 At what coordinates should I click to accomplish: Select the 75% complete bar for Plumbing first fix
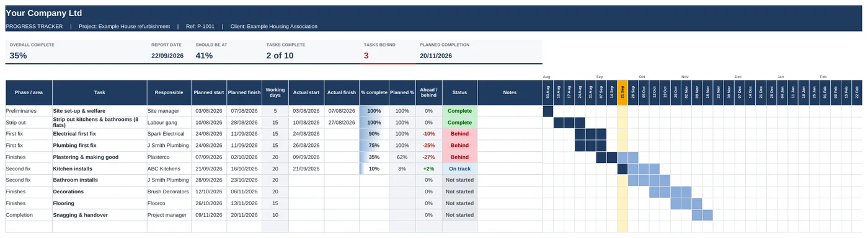[374, 146]
